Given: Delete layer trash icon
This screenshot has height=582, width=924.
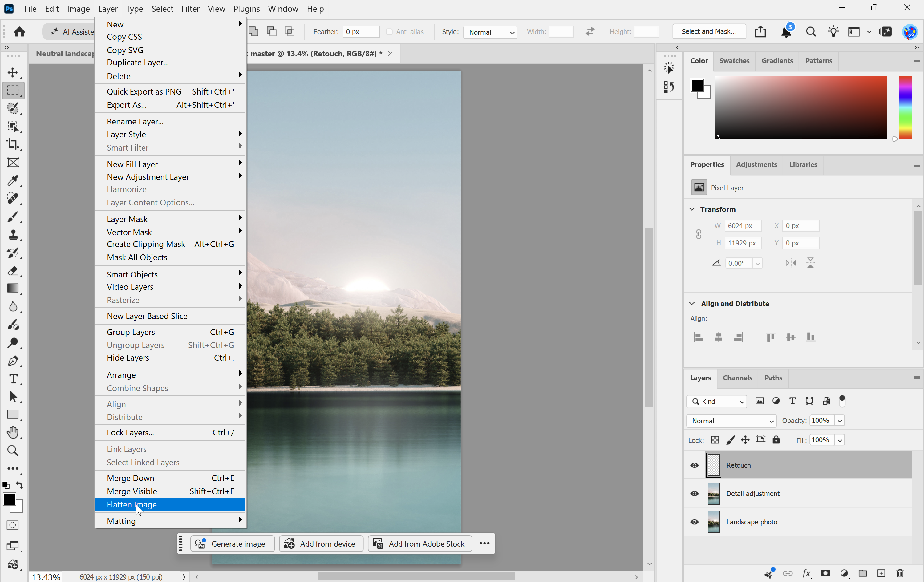Looking at the screenshot, I should [x=900, y=573].
